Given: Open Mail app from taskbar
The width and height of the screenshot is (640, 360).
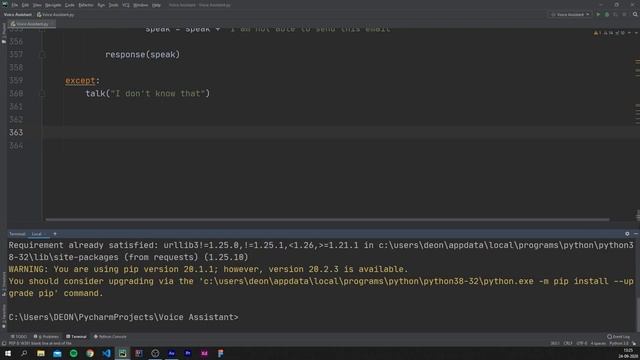Looking at the screenshot, I should [57, 353].
